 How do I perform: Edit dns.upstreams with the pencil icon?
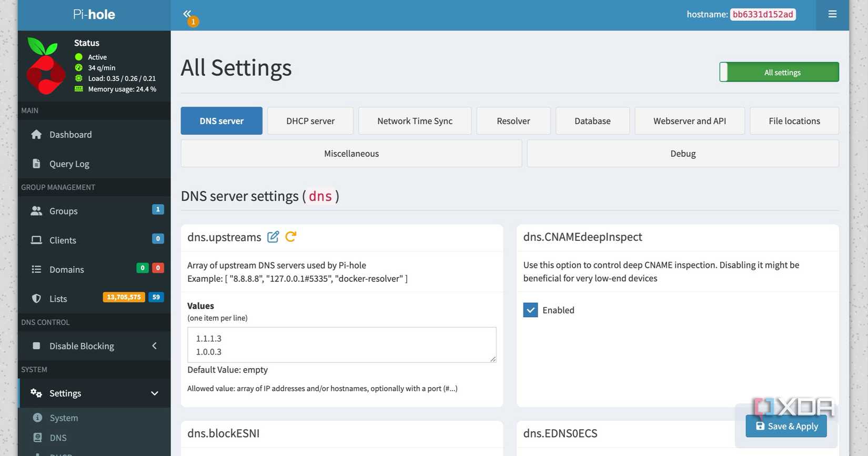pos(273,237)
